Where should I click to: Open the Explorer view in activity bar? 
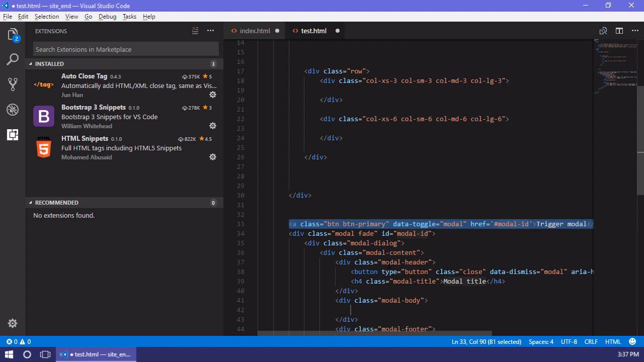point(13,35)
